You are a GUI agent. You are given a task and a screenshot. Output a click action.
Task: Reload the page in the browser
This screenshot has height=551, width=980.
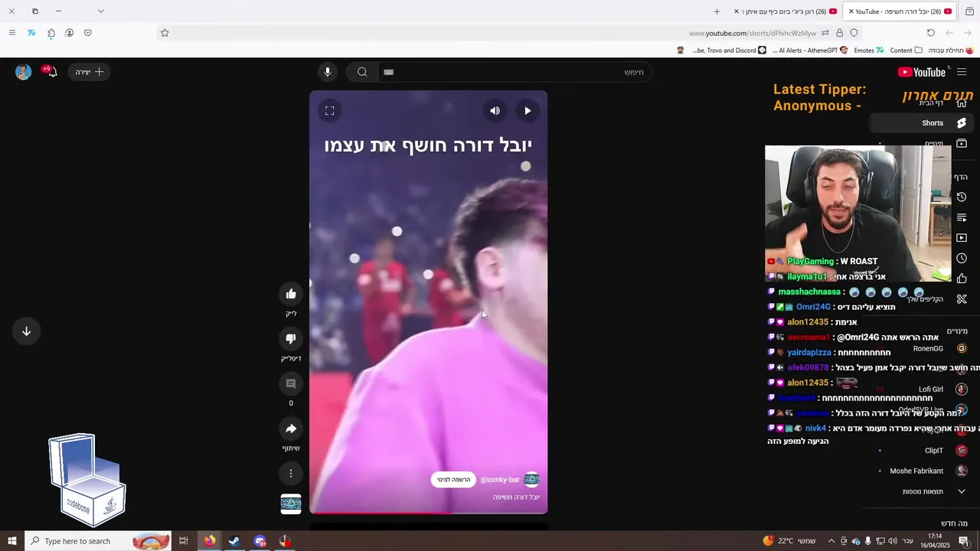coord(931,33)
